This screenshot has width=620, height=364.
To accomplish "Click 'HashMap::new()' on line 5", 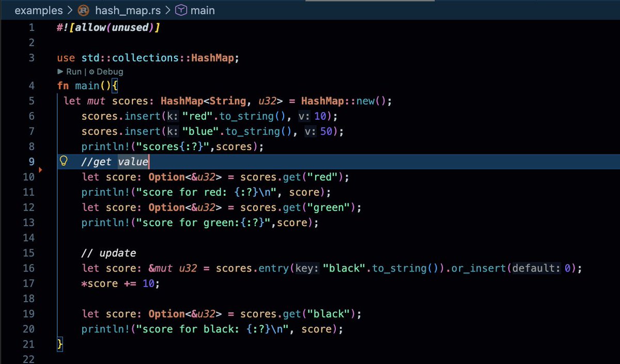I will (x=344, y=101).
